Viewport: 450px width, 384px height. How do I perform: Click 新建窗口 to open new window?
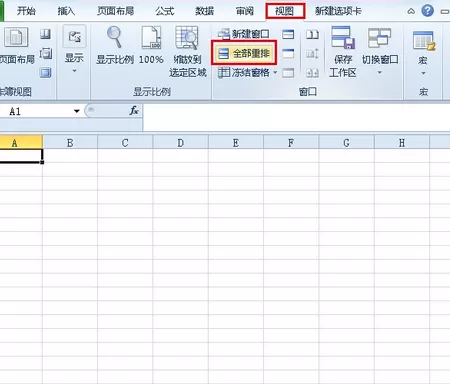click(244, 34)
